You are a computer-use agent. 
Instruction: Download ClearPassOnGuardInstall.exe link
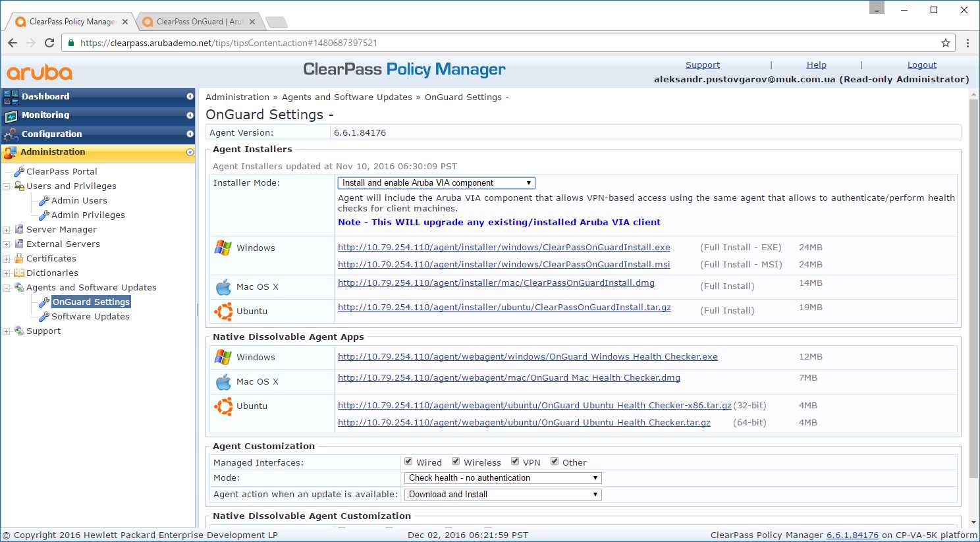point(504,248)
